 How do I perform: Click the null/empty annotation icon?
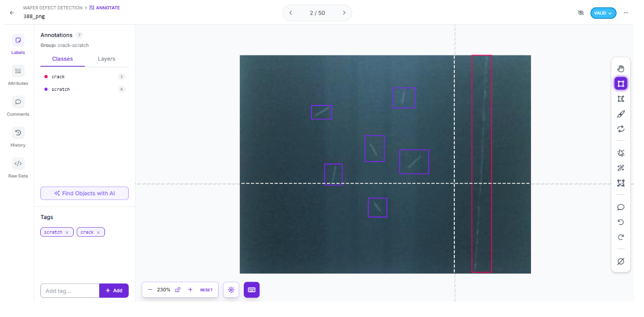621,261
